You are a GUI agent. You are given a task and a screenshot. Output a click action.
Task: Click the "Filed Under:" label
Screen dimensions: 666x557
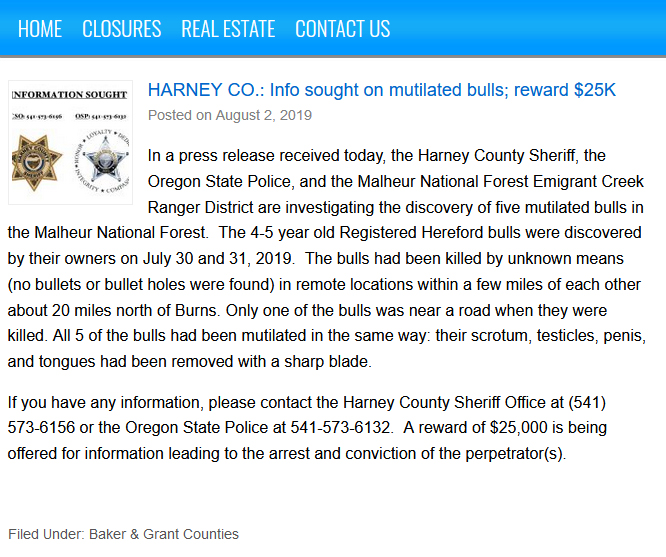(x=47, y=534)
